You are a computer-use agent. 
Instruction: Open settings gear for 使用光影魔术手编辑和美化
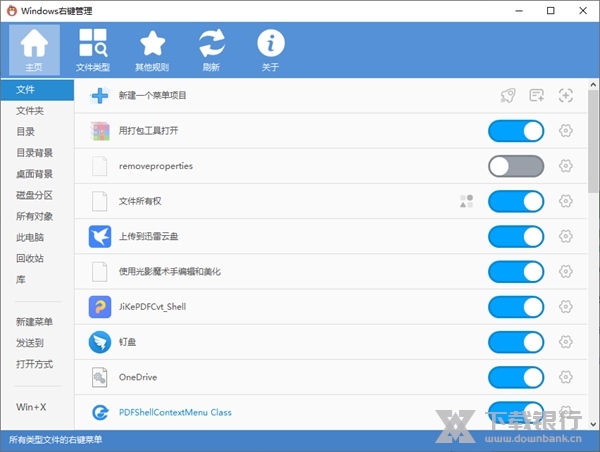(x=566, y=271)
